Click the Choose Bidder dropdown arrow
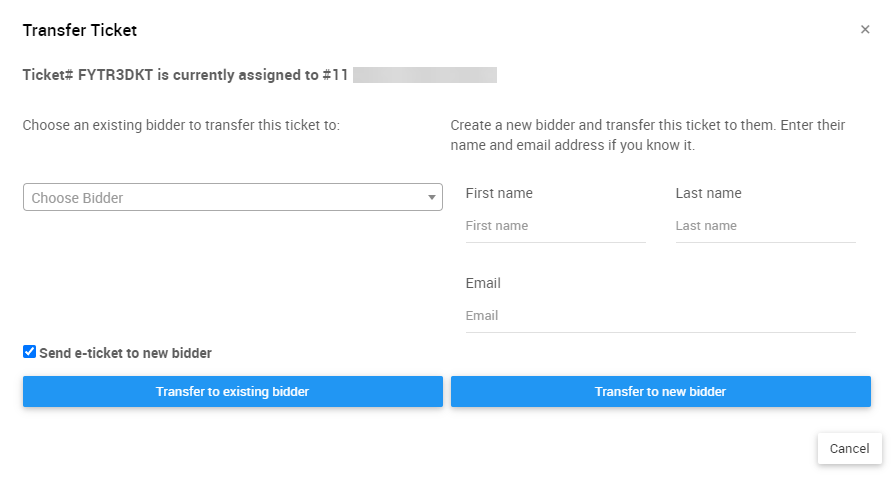892x477 pixels. click(432, 198)
